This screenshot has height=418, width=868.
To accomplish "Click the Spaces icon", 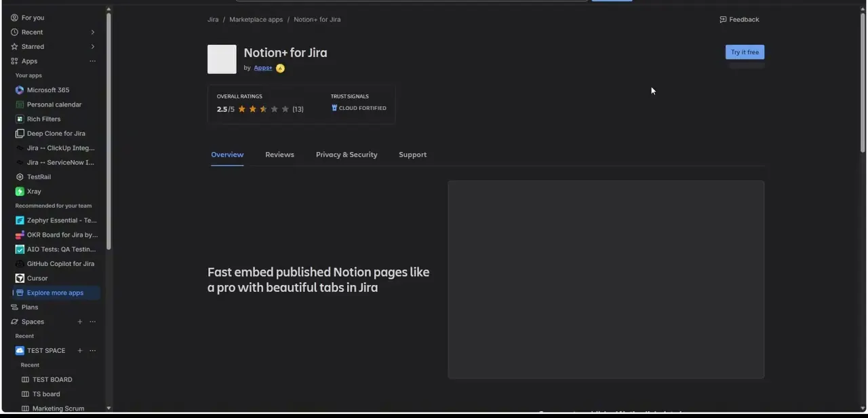I will (x=14, y=322).
